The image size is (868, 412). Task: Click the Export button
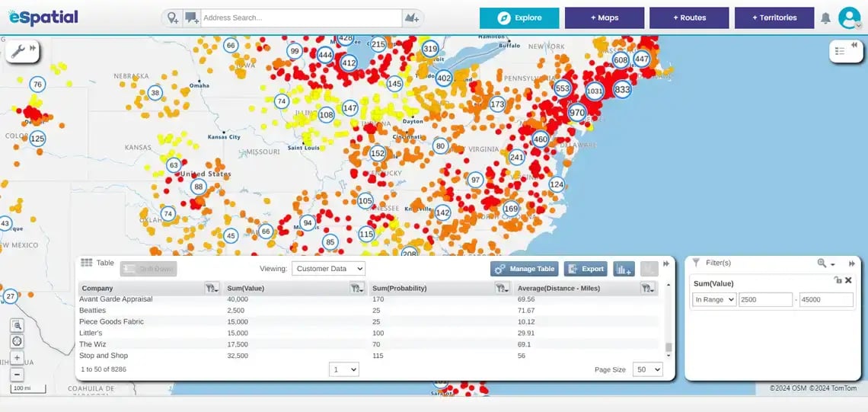click(586, 269)
